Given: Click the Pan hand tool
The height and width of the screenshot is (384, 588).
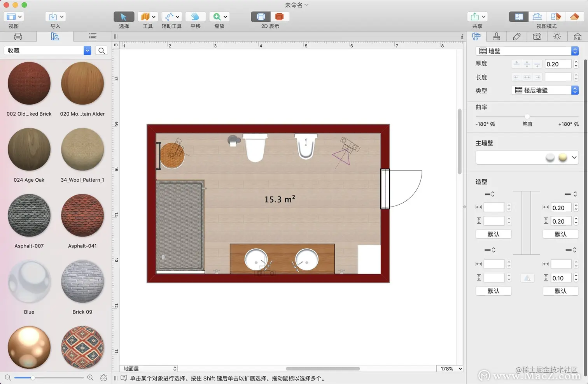Looking at the screenshot, I should 195,17.
